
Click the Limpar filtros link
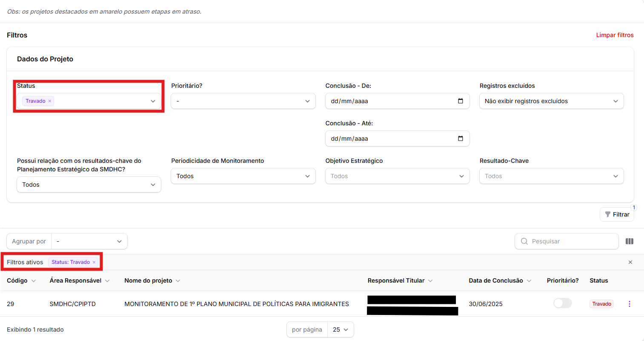click(614, 35)
